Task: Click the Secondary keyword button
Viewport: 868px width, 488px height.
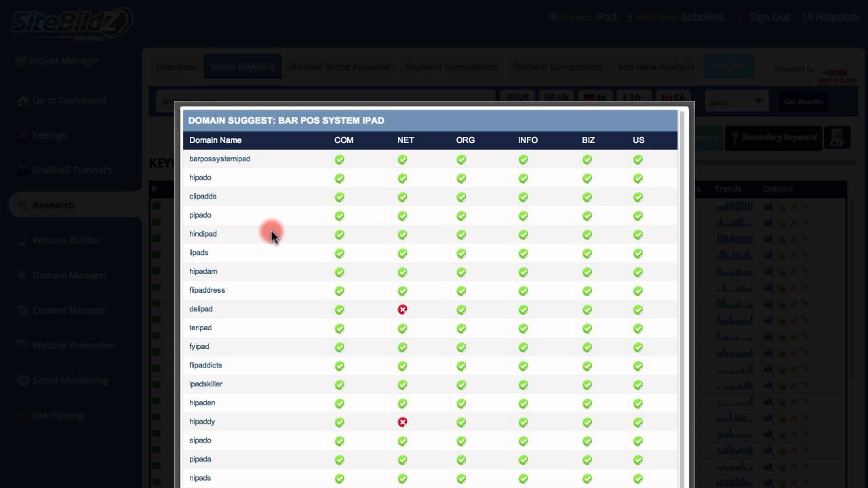Action: coord(773,138)
